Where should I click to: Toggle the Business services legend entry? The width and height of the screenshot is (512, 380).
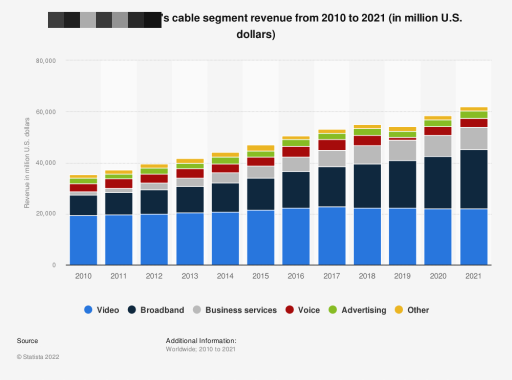235,310
